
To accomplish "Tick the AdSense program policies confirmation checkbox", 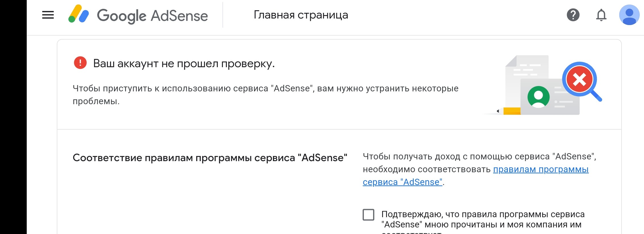I will 368,215.
